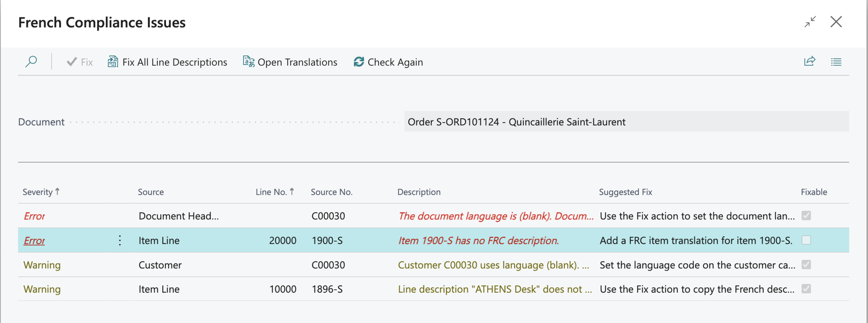868x323 pixels.
Task: Click Source No. C00030 in the Document Header row
Action: [328, 216]
